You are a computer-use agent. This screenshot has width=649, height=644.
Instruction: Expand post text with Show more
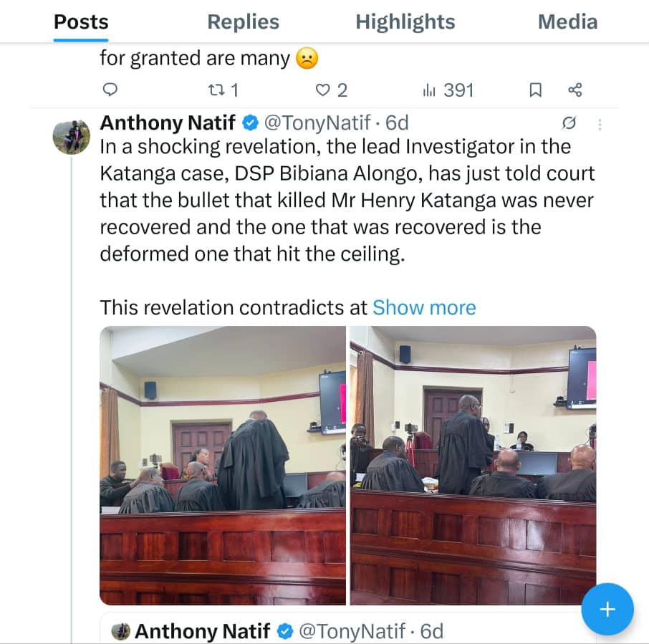pyautogui.click(x=424, y=307)
